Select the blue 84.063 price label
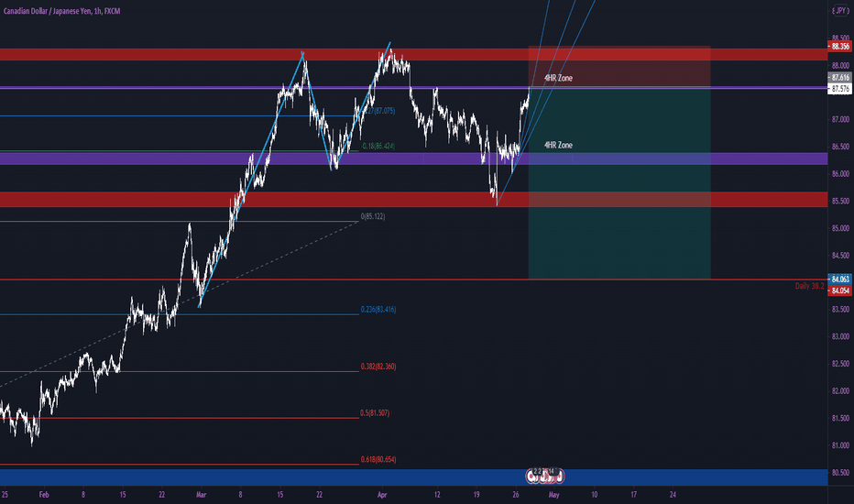This screenshot has height=504, width=854. [x=839, y=279]
